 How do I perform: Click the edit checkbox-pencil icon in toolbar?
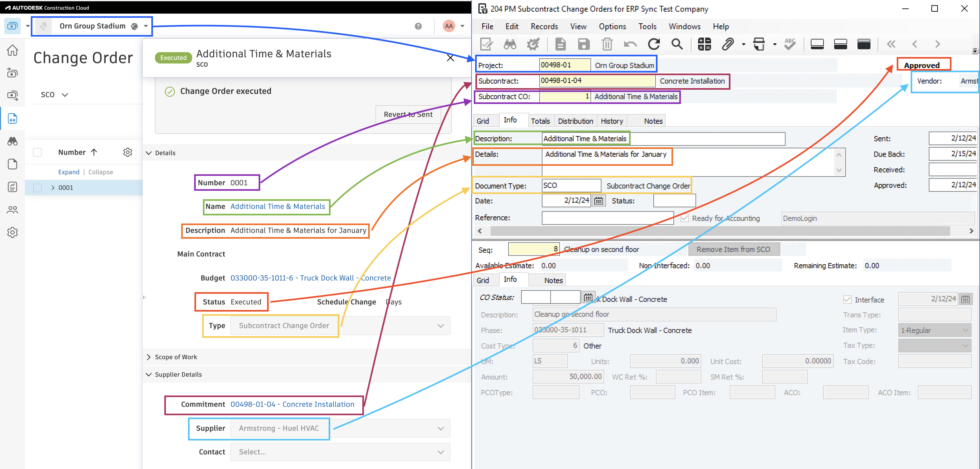point(486,44)
